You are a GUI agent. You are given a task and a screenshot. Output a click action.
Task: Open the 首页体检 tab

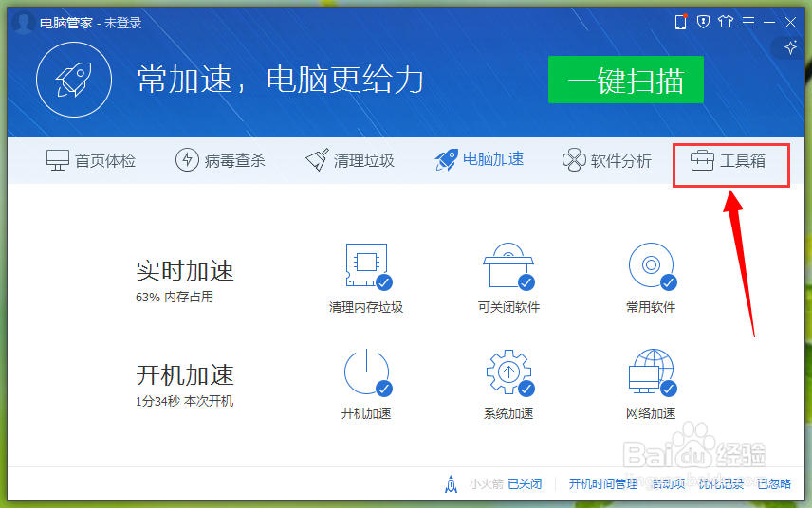pos(91,160)
